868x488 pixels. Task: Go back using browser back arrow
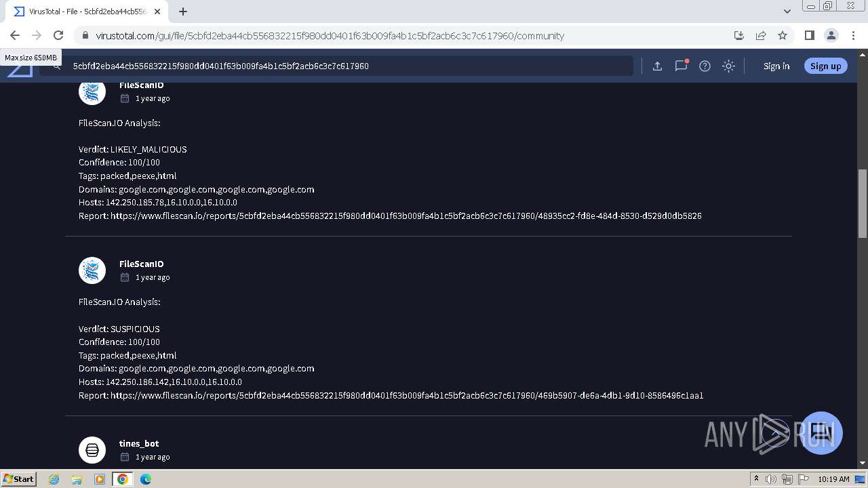coord(15,35)
